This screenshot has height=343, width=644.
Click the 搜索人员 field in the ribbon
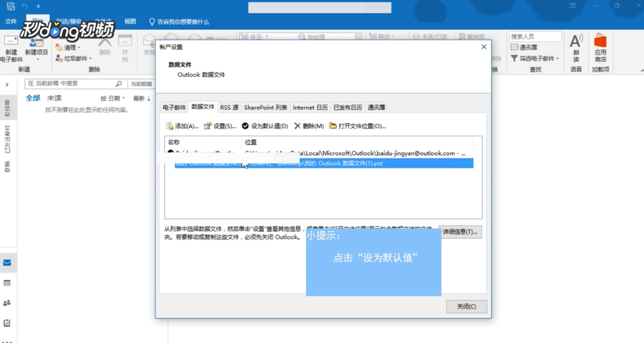click(535, 37)
